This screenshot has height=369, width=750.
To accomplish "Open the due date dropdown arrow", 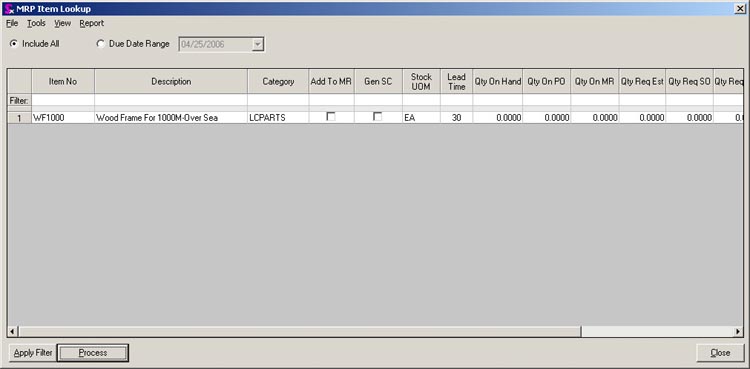I will click(258, 44).
